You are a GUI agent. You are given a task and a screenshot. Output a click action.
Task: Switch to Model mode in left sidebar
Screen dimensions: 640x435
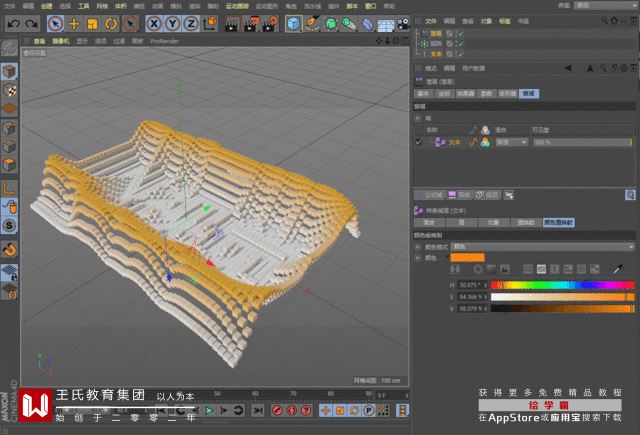tap(9, 71)
